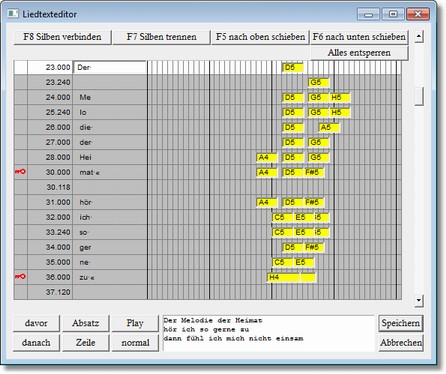Click the vertical scrollbar thumb
446x374 pixels.
coord(419,96)
